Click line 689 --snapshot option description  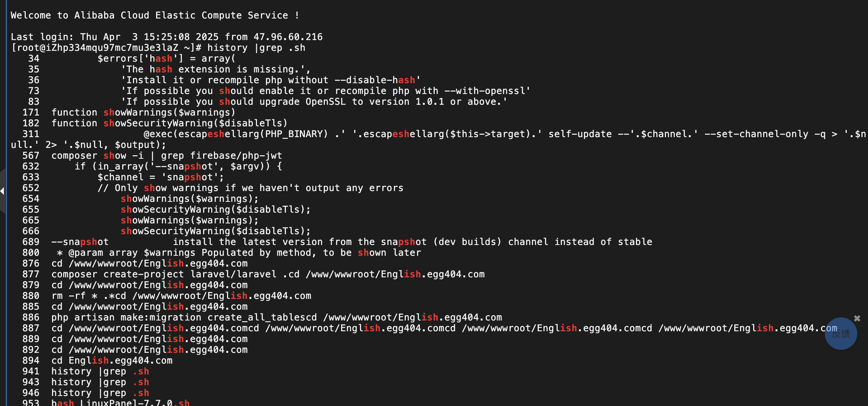[x=352, y=242]
